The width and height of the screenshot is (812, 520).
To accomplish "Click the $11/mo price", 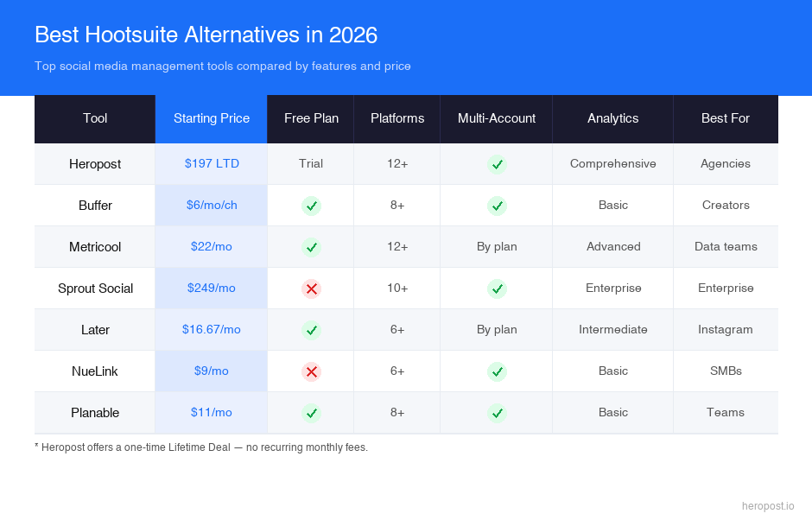I will 212,412.
